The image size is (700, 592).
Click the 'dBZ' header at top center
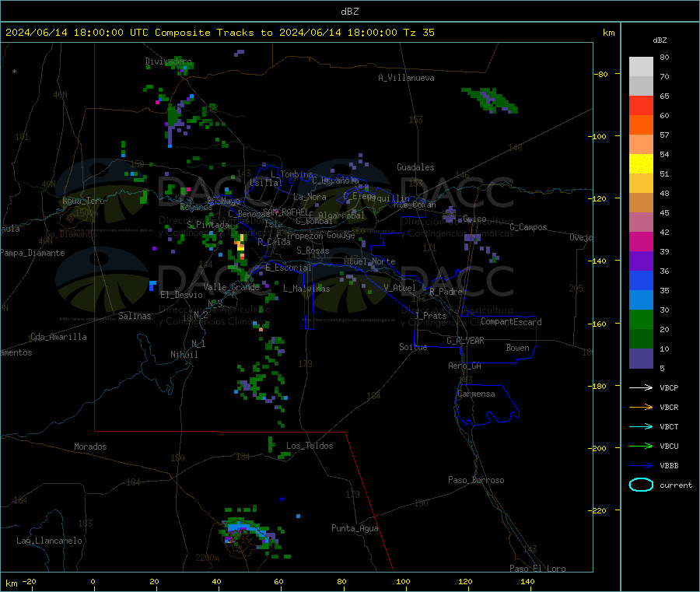(x=349, y=12)
